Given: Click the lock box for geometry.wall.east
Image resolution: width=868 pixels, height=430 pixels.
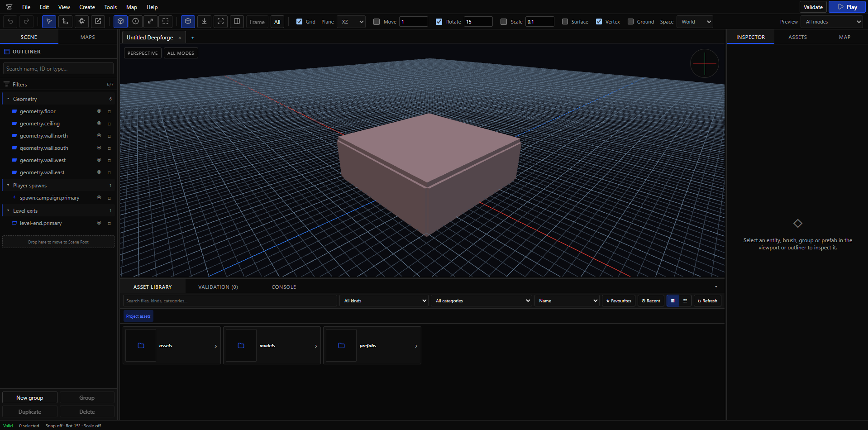Looking at the screenshot, I should coord(109,172).
